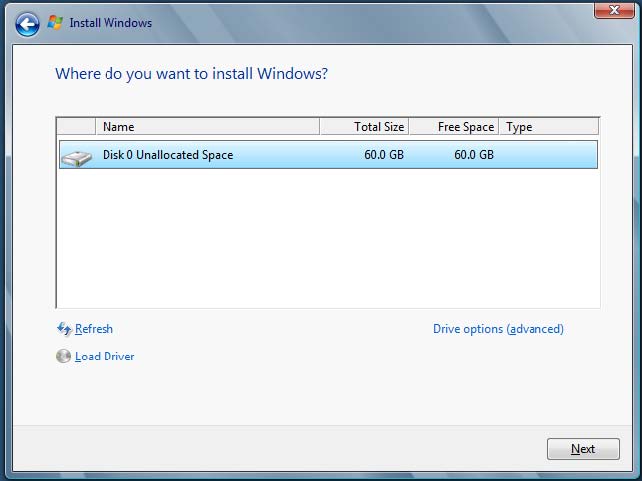Image resolution: width=642 pixels, height=481 pixels.
Task: Open the Load Driver link
Action: (x=104, y=357)
